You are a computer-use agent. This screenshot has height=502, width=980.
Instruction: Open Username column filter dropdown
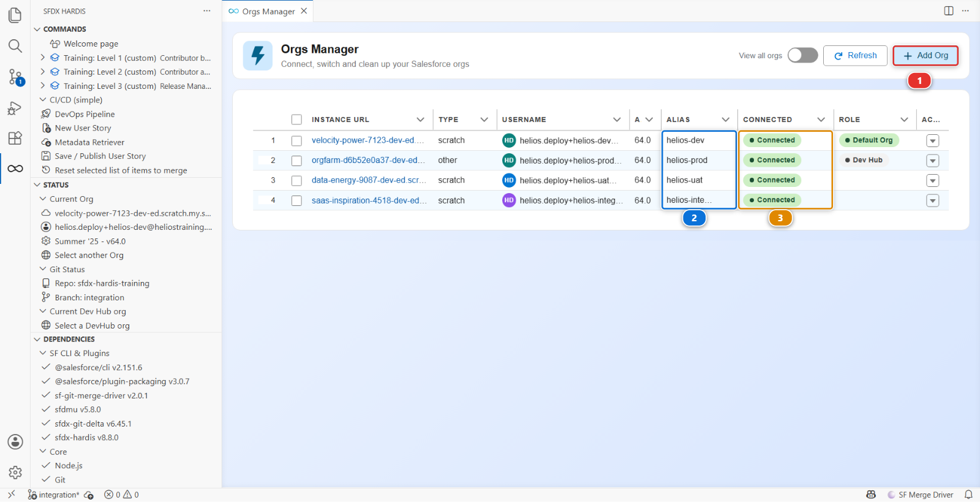click(x=617, y=120)
